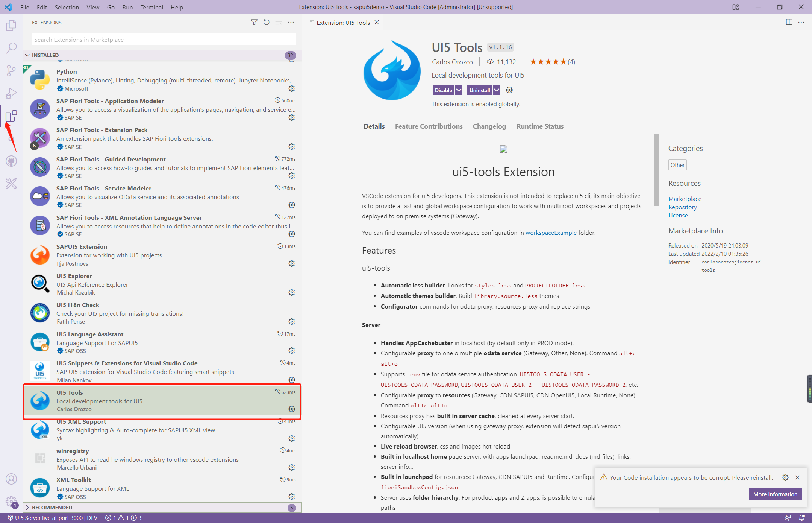Open the Explorer view in activity bar
The image size is (812, 523).
[x=11, y=26]
